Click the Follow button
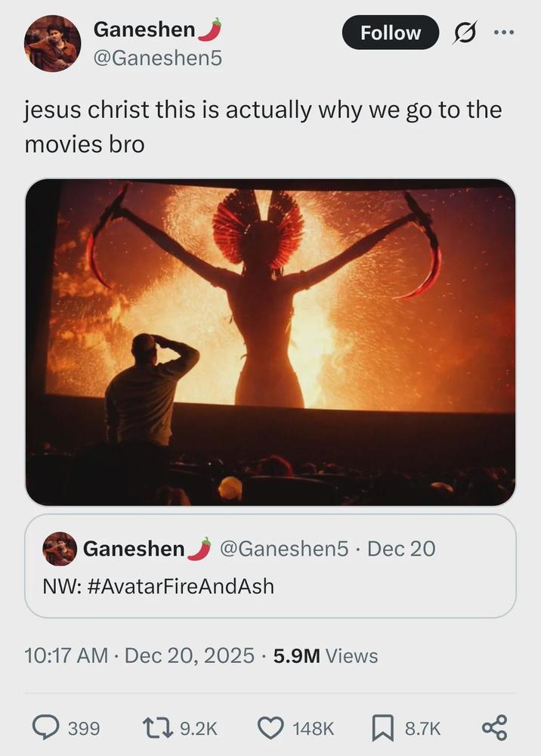This screenshot has width=541, height=756. [x=390, y=33]
